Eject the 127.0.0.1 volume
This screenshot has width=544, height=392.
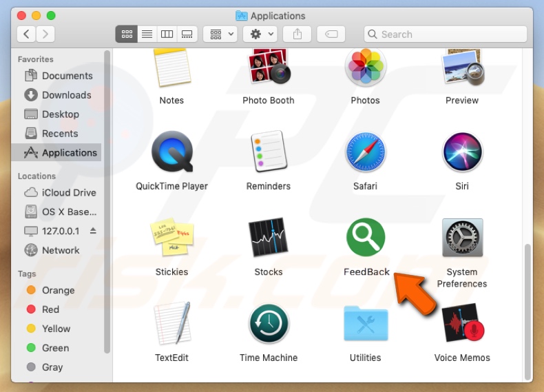pos(93,231)
